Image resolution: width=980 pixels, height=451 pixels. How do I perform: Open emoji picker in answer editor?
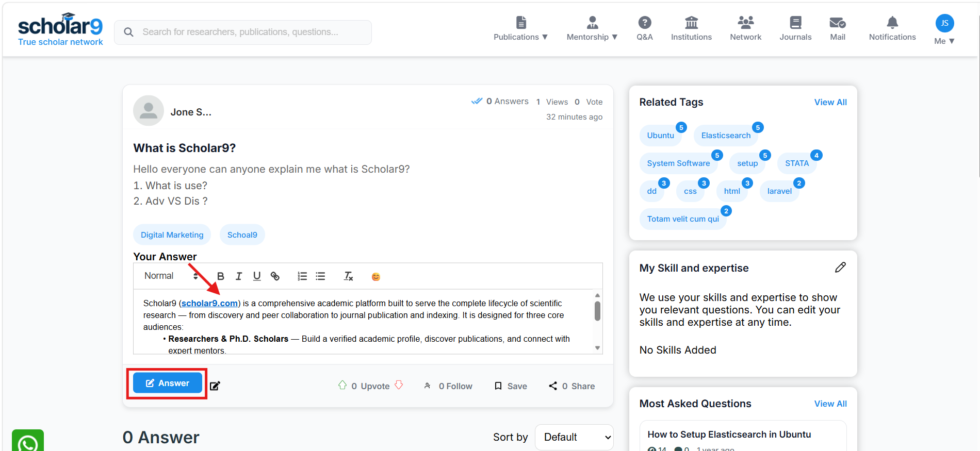(376, 277)
